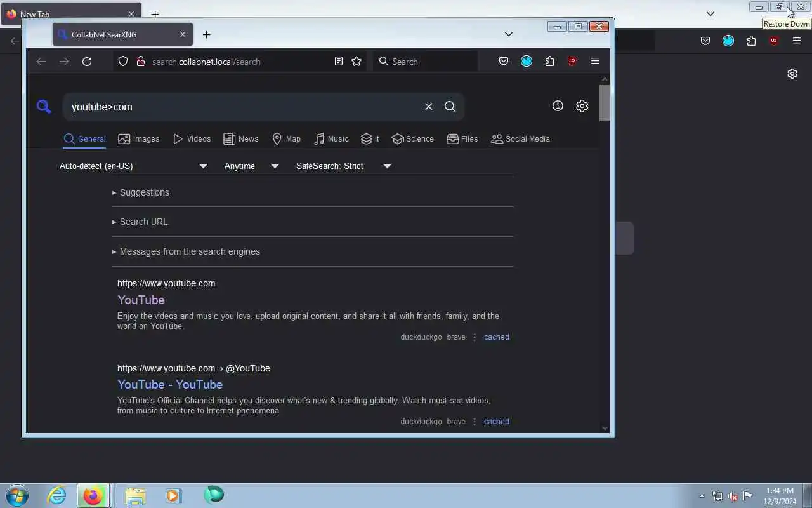Open Extensions puzzle icon in front window
The width and height of the screenshot is (812, 508).
click(x=549, y=62)
